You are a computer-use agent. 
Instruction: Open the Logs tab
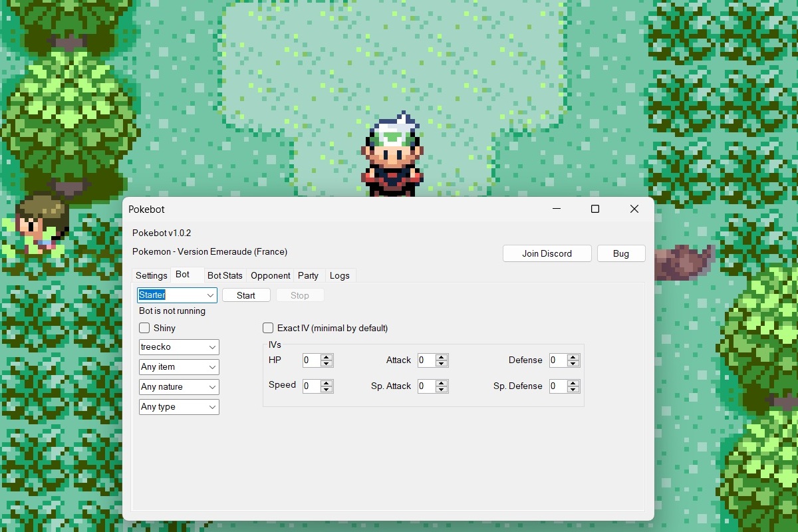click(x=340, y=275)
